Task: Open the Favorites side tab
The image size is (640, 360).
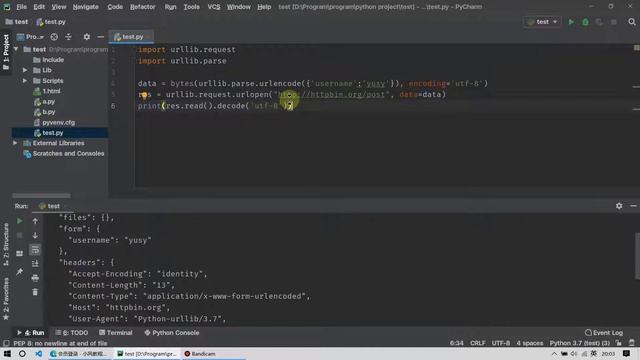Action: pyautogui.click(x=6, y=299)
